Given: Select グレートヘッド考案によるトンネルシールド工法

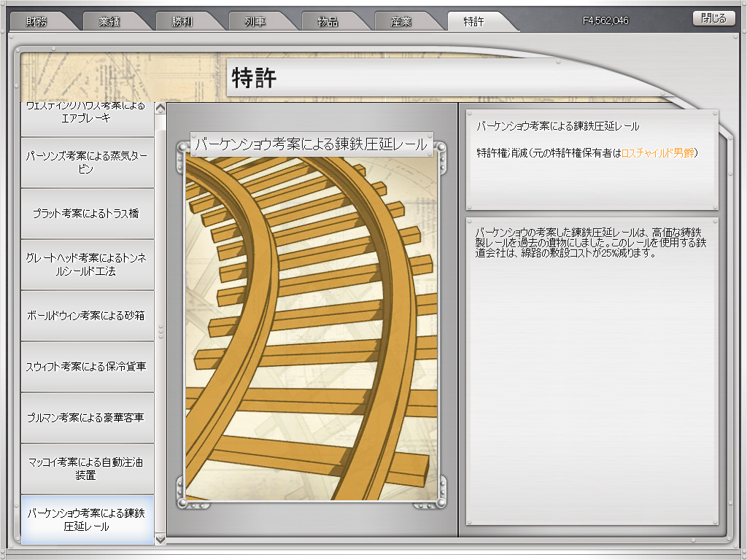Looking at the screenshot, I should point(88,264).
